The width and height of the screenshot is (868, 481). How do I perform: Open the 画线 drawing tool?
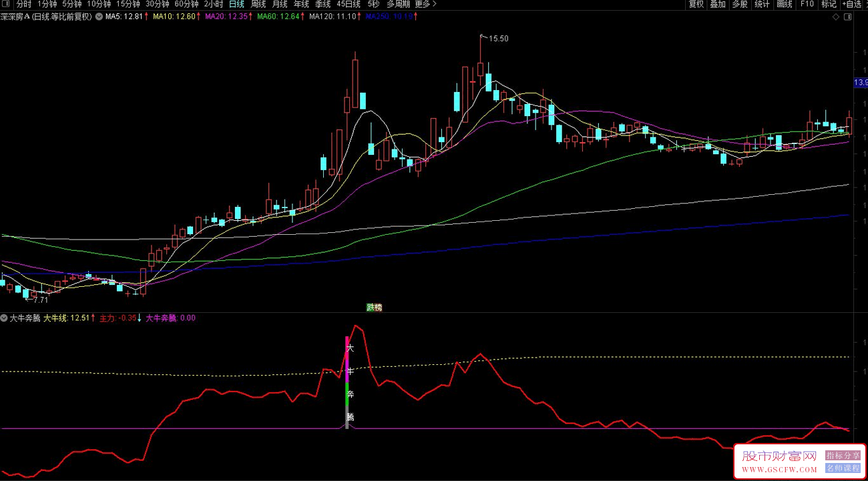point(784,4)
